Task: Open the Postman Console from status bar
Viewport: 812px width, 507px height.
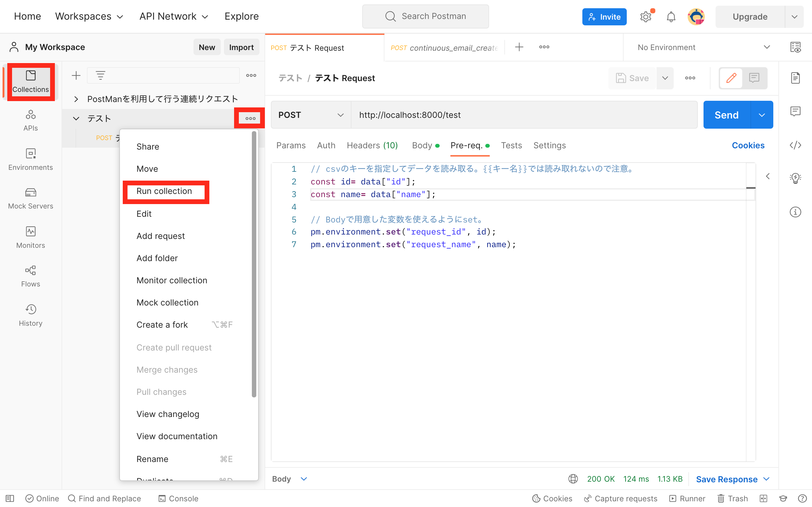Action: 178,499
